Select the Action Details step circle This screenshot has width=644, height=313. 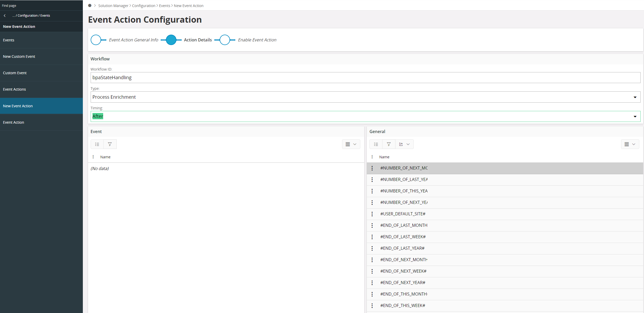(x=171, y=40)
